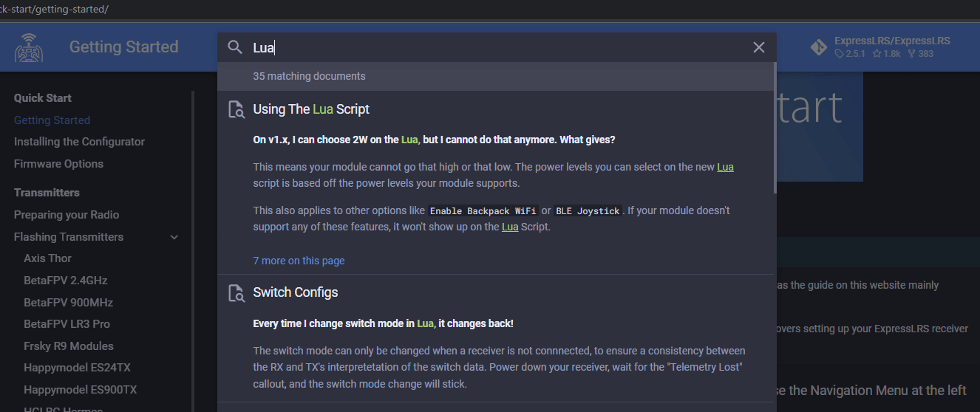Click the search magnifier icon

[x=235, y=47]
